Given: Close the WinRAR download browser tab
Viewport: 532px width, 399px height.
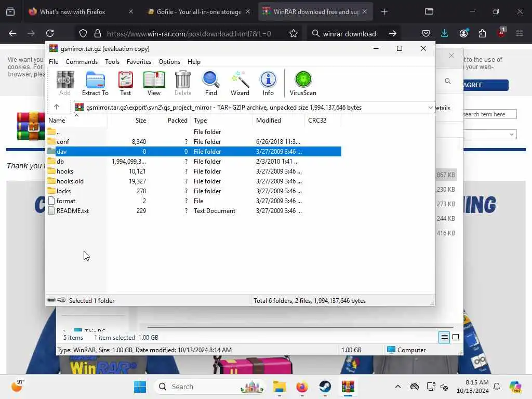Looking at the screenshot, I should coord(364,11).
